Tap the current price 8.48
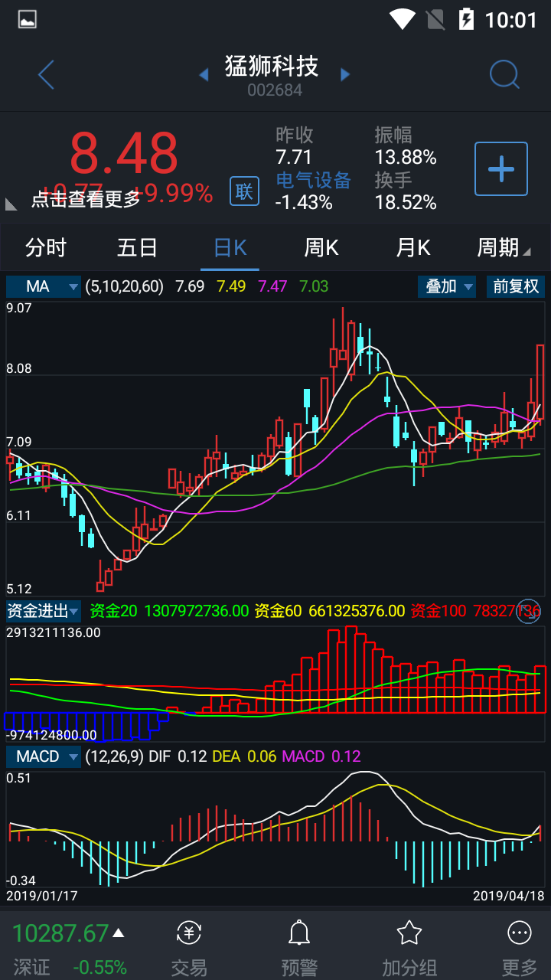 pos(124,153)
